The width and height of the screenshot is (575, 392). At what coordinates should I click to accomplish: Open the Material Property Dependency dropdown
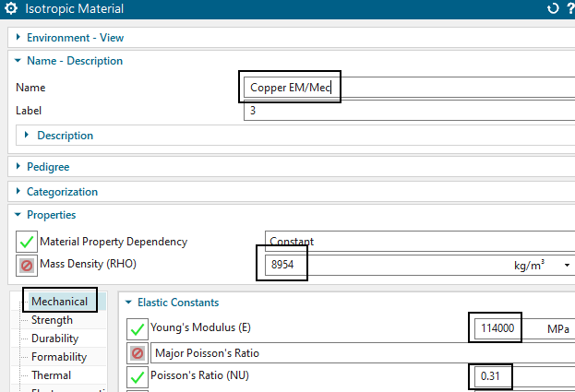[415, 242]
